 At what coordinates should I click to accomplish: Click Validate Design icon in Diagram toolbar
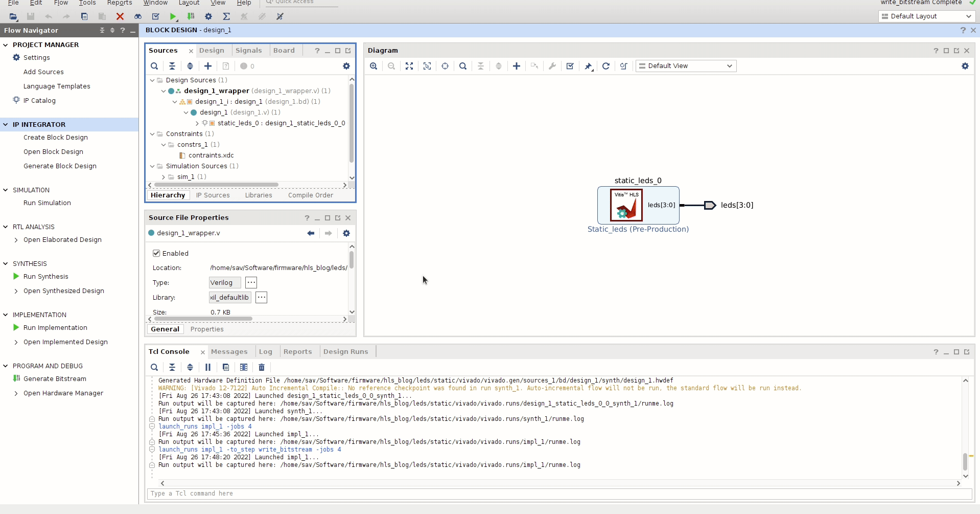click(570, 66)
